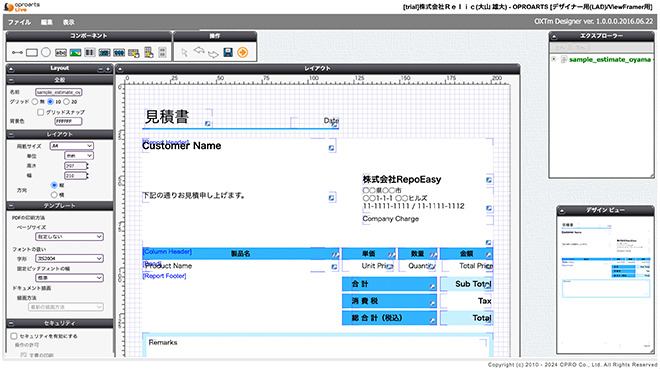This screenshot has width=660, height=369.
Task: Check セキュリティを有効にする
Action: [x=14, y=336]
